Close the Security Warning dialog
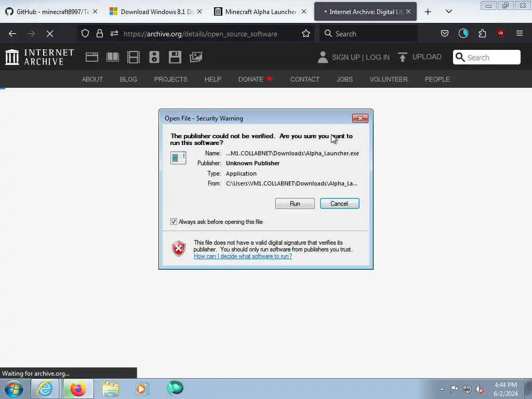 [360, 118]
